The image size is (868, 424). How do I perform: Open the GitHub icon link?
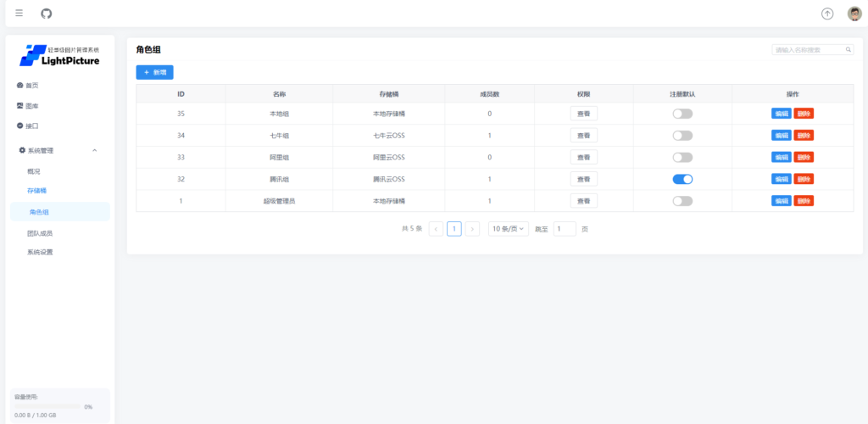pyautogui.click(x=46, y=14)
